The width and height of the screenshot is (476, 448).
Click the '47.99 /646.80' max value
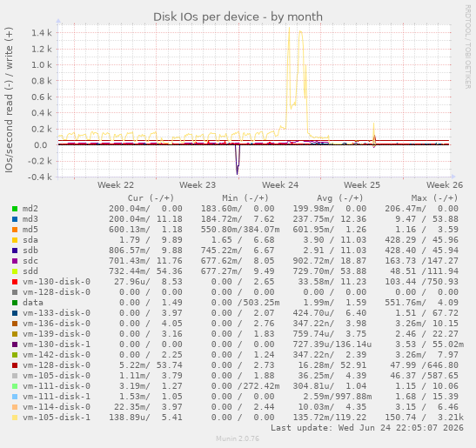[425, 365]
